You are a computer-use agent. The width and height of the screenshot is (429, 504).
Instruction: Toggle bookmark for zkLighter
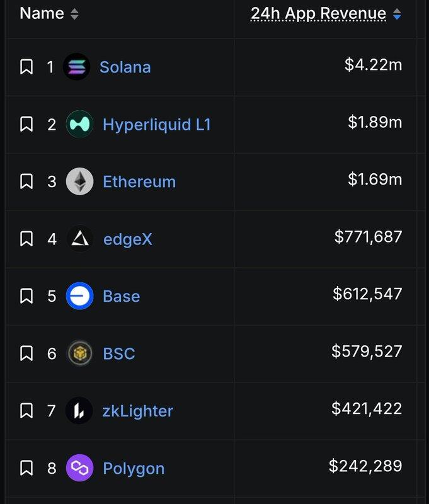pos(26,411)
